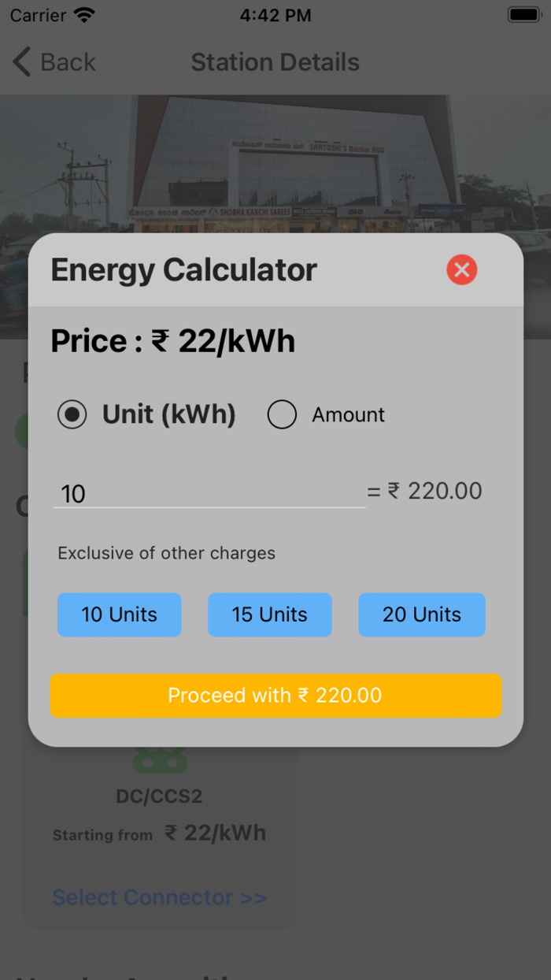Select the 15 Units preset
Image resolution: width=551 pixels, height=980 pixels.
[269, 614]
